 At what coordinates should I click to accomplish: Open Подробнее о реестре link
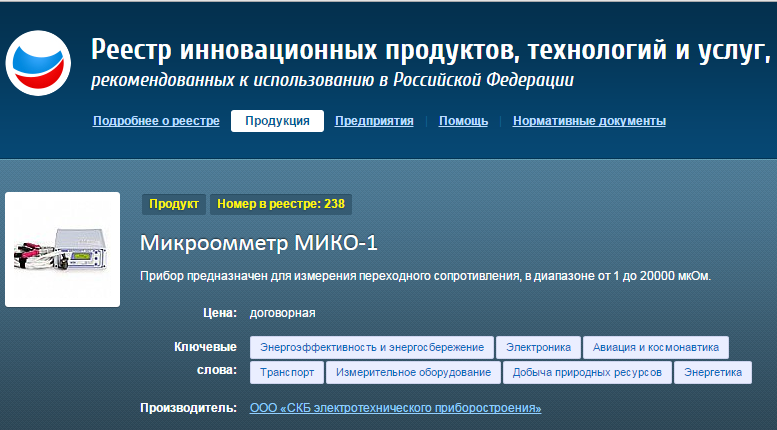coord(156,121)
